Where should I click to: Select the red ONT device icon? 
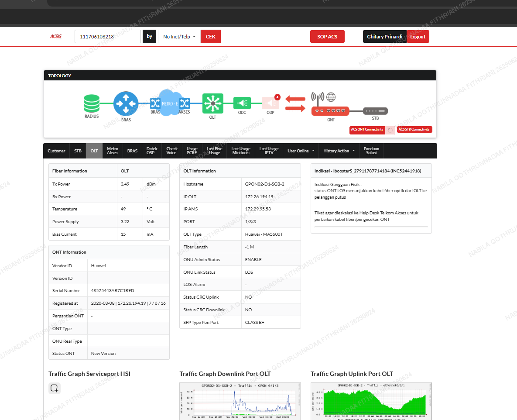coord(330,111)
